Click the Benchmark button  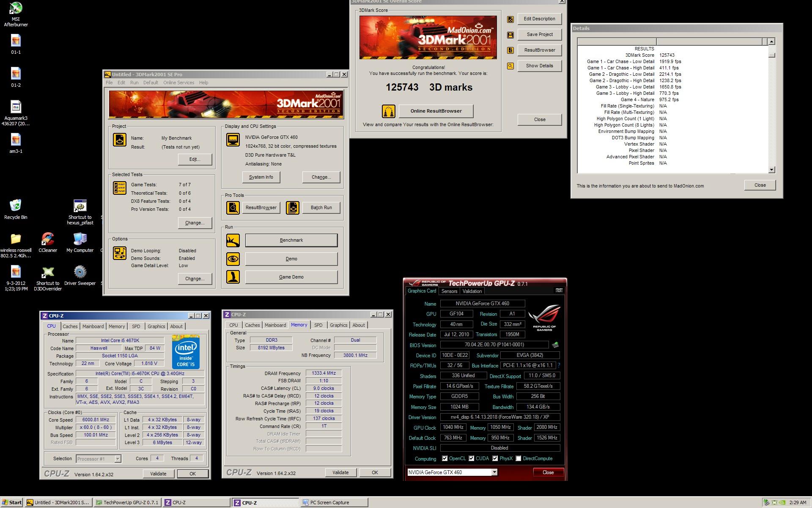291,240
